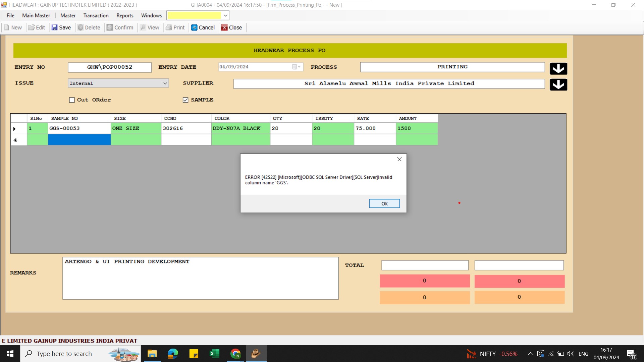Open Microsoft Edge from the taskbar

[173, 354]
